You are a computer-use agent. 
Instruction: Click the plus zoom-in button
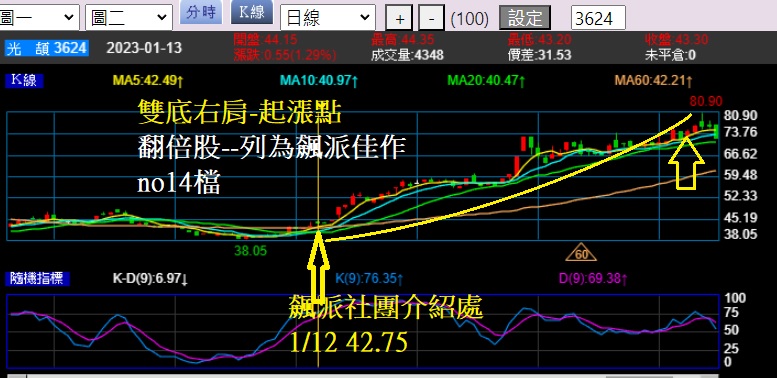(x=400, y=19)
